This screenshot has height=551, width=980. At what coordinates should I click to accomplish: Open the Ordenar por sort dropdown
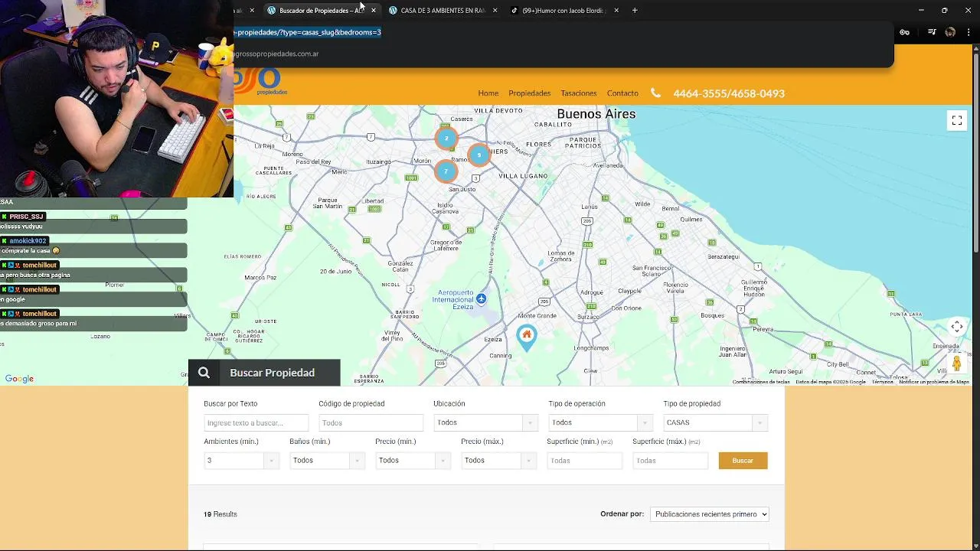coord(709,514)
